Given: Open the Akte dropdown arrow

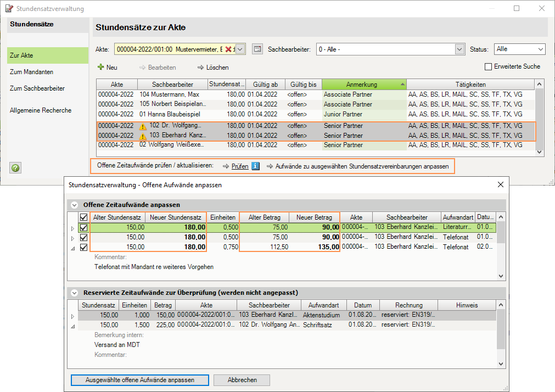Looking at the screenshot, I should 240,49.
